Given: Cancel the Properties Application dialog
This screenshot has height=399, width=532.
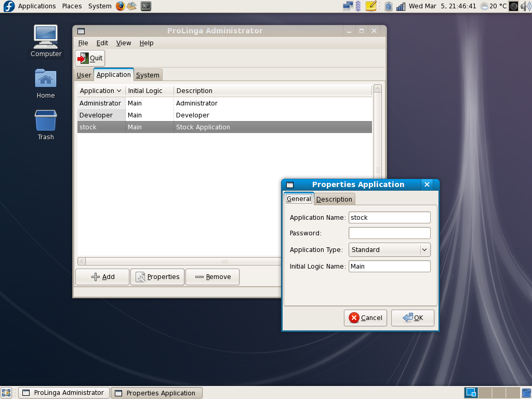Looking at the screenshot, I should [365, 318].
